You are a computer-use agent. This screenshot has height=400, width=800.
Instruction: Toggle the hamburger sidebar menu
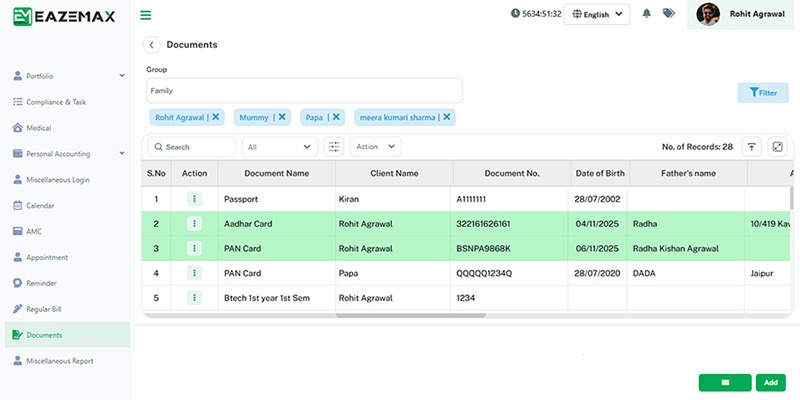coord(146,15)
